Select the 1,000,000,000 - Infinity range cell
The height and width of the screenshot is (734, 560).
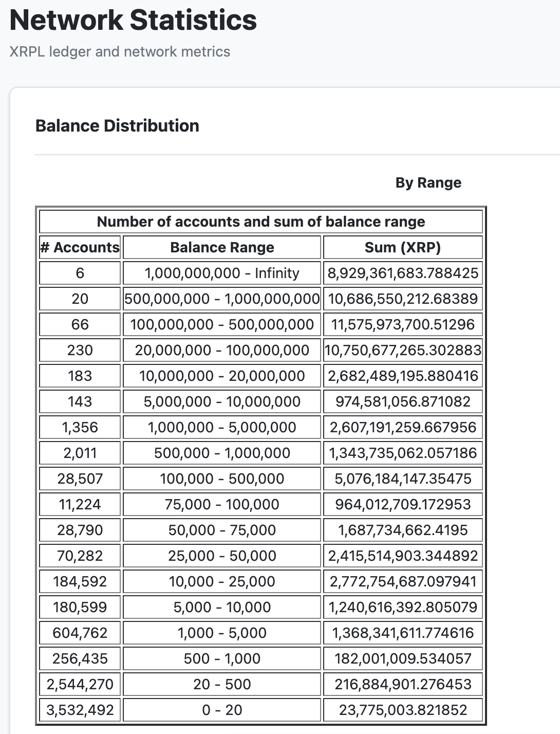(x=222, y=273)
